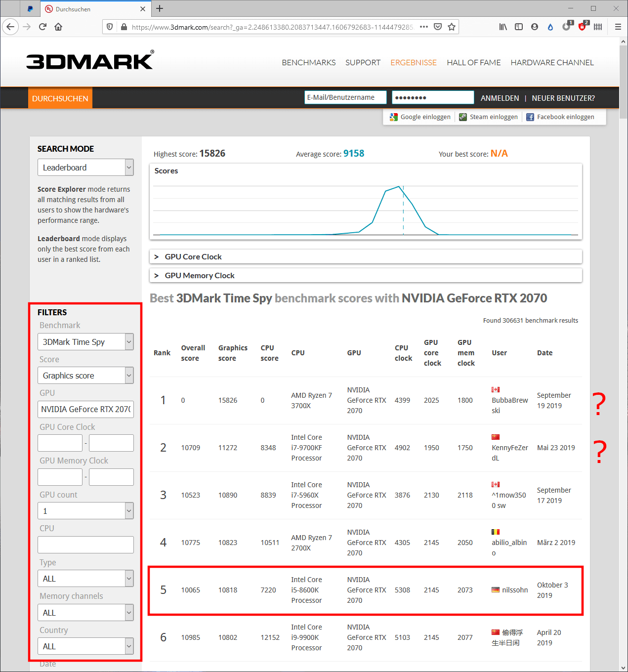
Task: Go back with the browser back arrow
Action: click(10, 27)
